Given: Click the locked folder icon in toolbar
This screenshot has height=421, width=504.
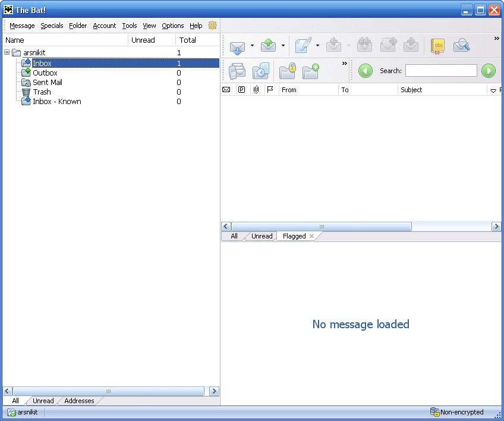Looking at the screenshot, I should click(288, 71).
